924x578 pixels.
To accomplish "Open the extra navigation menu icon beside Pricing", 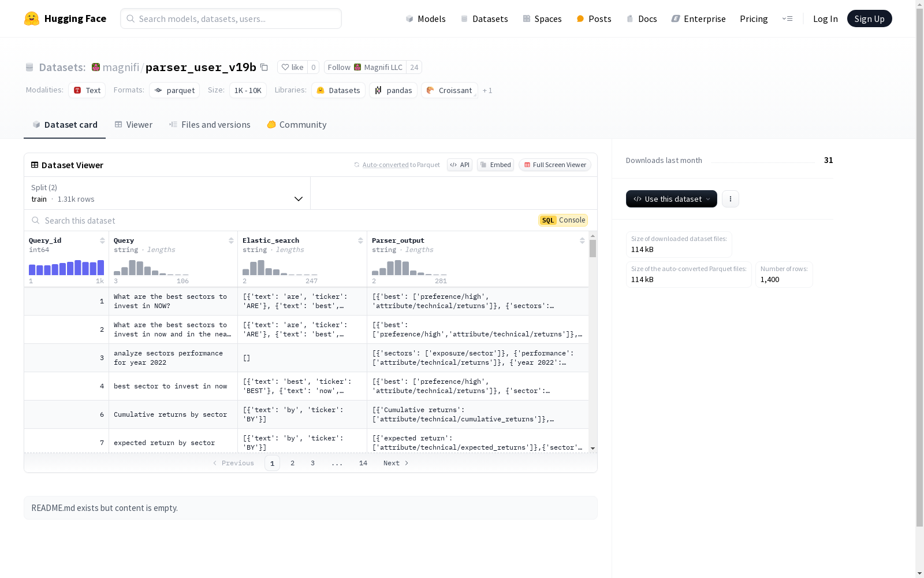I will [x=787, y=18].
